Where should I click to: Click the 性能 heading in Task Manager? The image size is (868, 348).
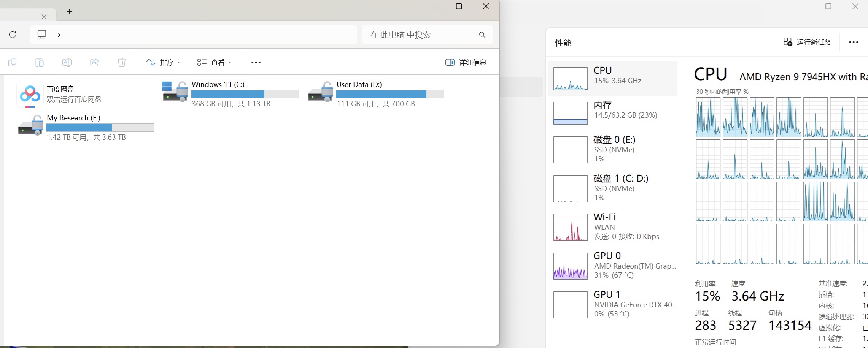[x=563, y=43]
